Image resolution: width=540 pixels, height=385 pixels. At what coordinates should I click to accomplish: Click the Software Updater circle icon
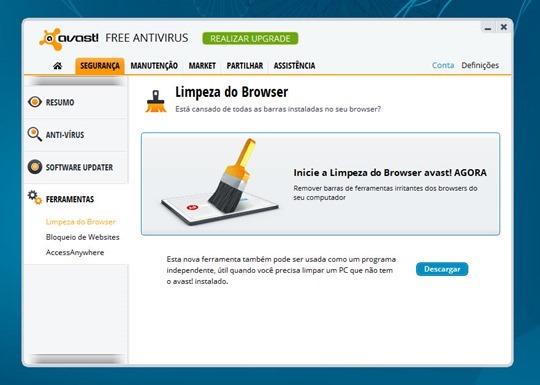coord(35,167)
